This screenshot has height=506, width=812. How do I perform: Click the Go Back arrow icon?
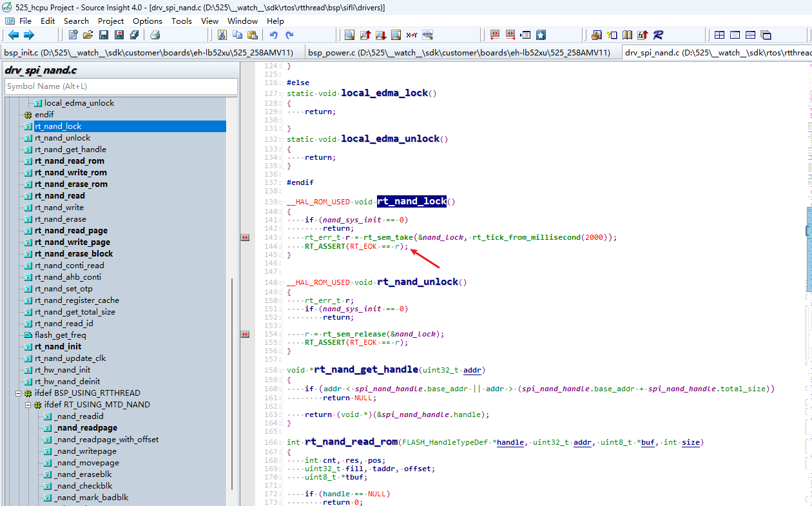(x=13, y=35)
